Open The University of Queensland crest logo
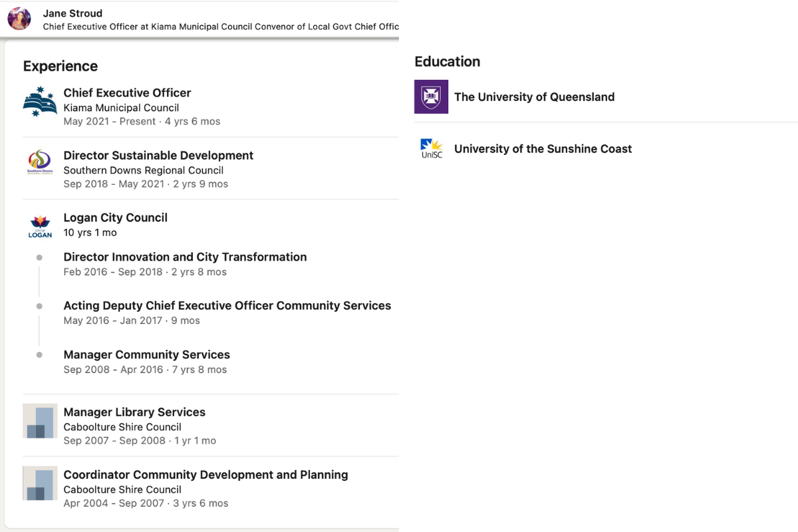 click(x=431, y=96)
